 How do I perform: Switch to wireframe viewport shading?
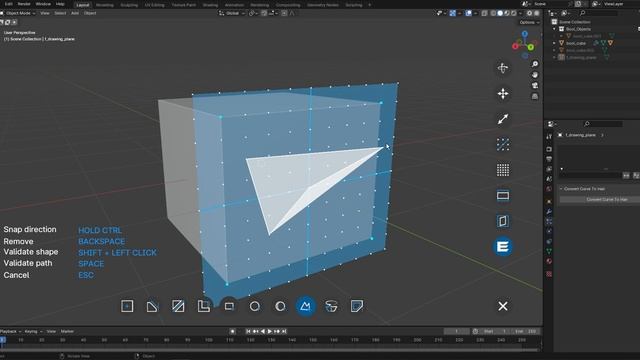pyautogui.click(x=493, y=13)
